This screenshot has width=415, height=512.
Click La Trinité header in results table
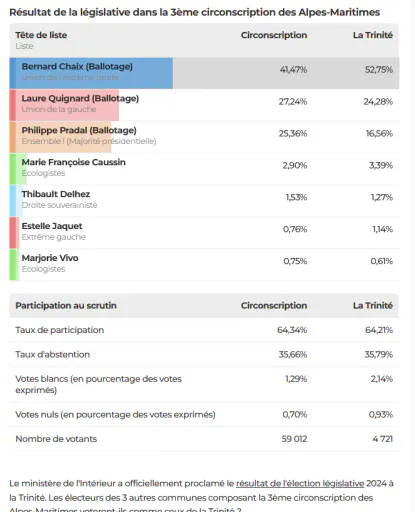(373, 35)
